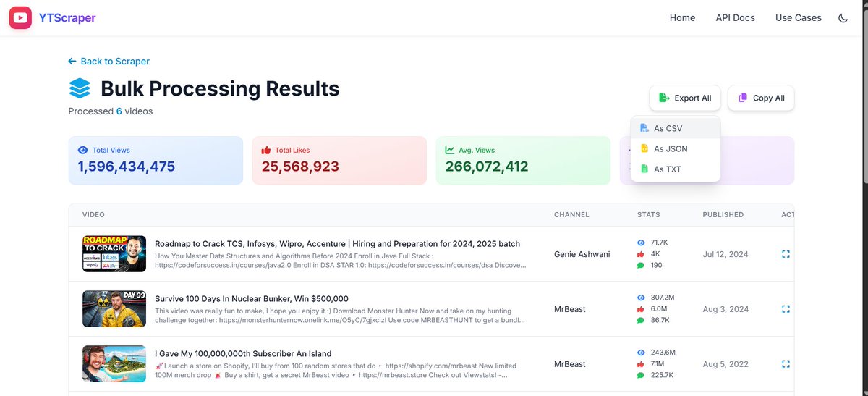
Task: Go back via Back to Scraper link
Action: (x=109, y=62)
